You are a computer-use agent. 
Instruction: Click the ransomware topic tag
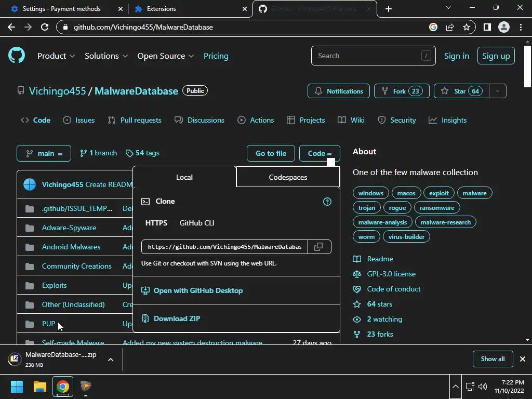click(437, 208)
